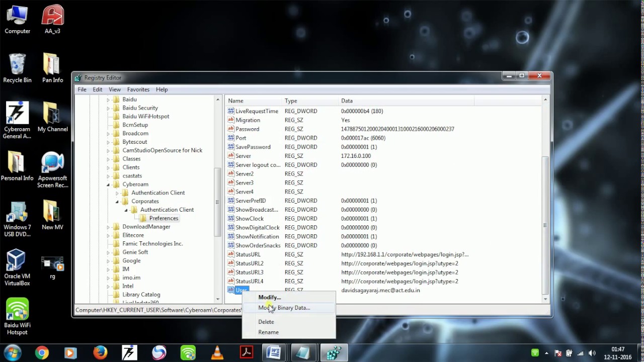Select the Migration registry value
The image size is (644, 362).
point(248,120)
